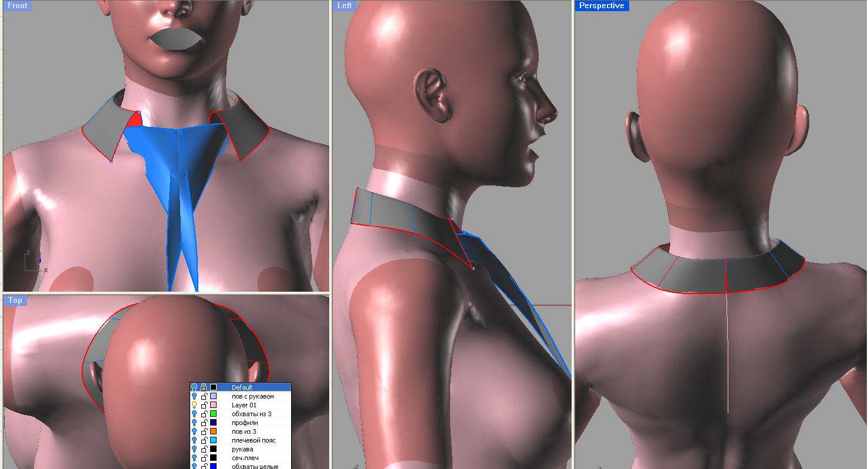Image resolution: width=868 pixels, height=469 pixels.
Task: Click the padlock for «профили» layer
Action: pos(204,423)
